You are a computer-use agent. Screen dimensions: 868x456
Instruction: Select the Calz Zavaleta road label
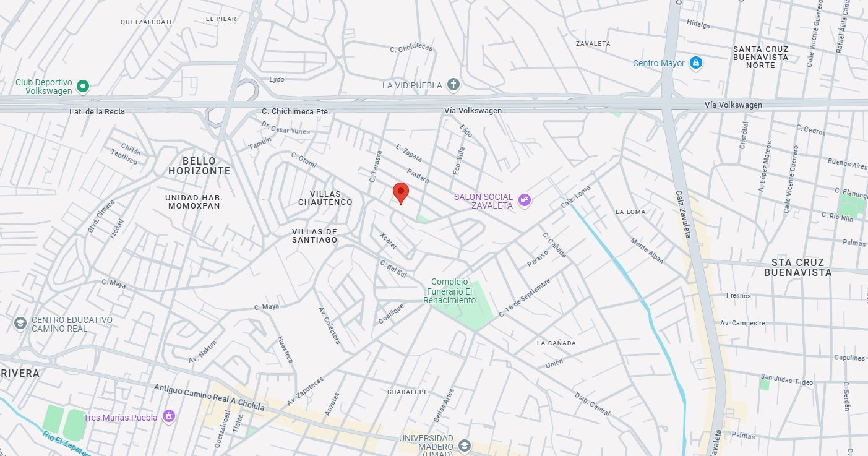683,214
